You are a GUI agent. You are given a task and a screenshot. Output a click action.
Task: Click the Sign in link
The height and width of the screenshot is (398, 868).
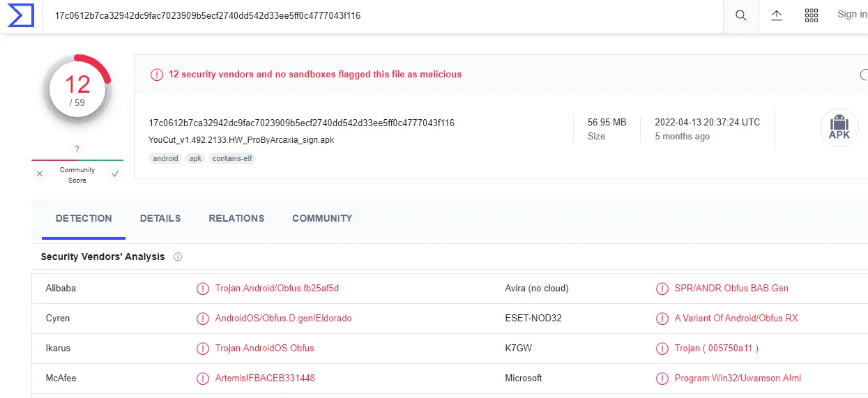pyautogui.click(x=852, y=14)
